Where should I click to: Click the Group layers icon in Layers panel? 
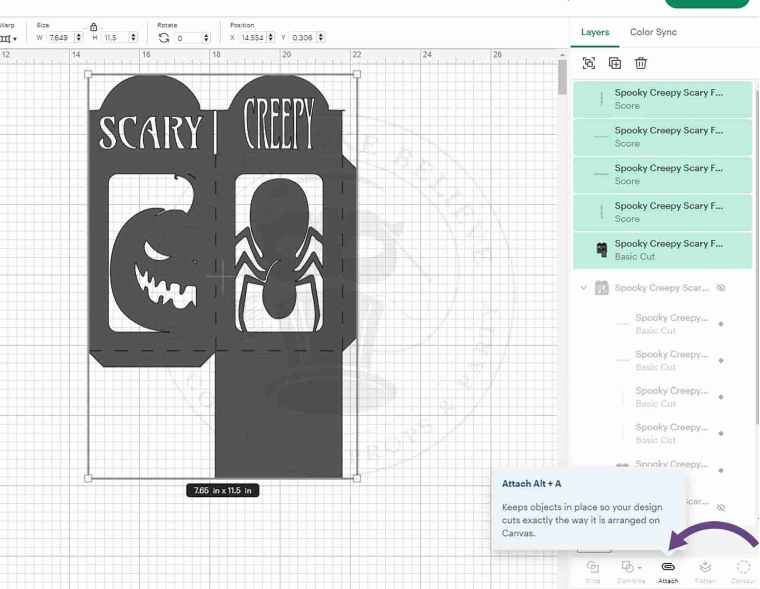589,63
